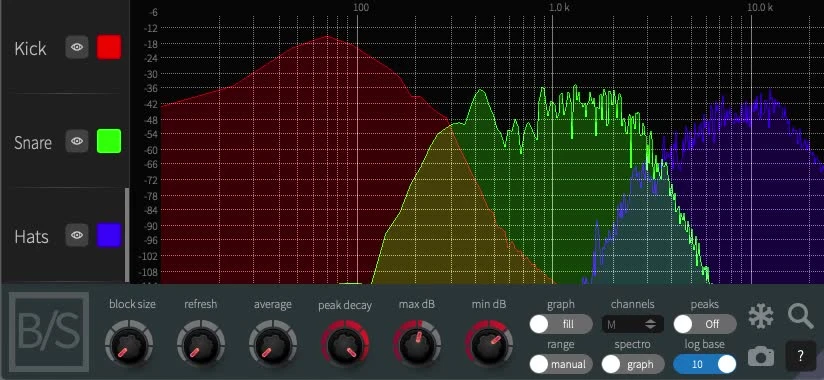Select the Hats track label
824x380 pixels.
coord(32,237)
